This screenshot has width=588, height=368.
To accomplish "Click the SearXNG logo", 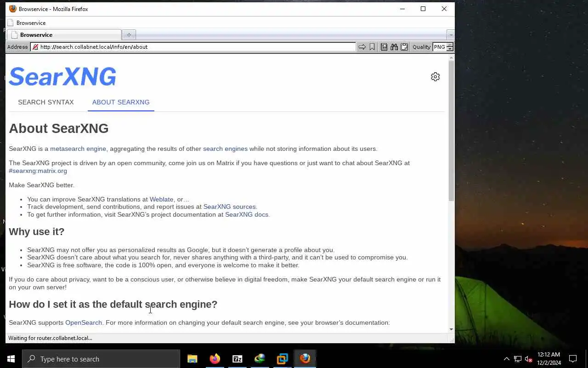I will coord(62,76).
